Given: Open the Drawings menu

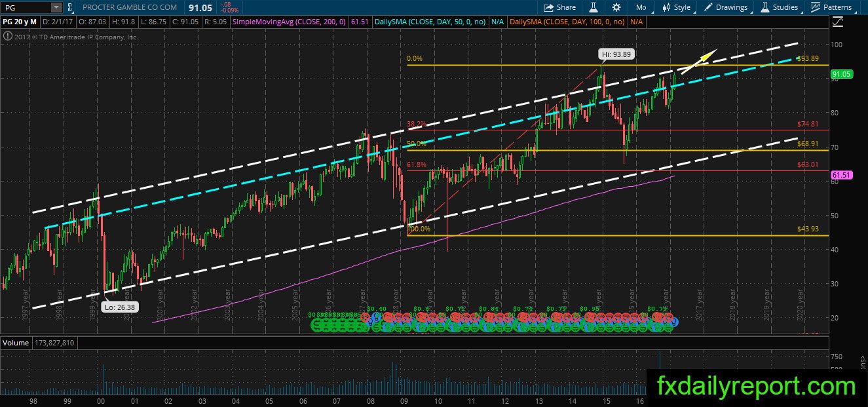Looking at the screenshot, I should pyautogui.click(x=726, y=7).
